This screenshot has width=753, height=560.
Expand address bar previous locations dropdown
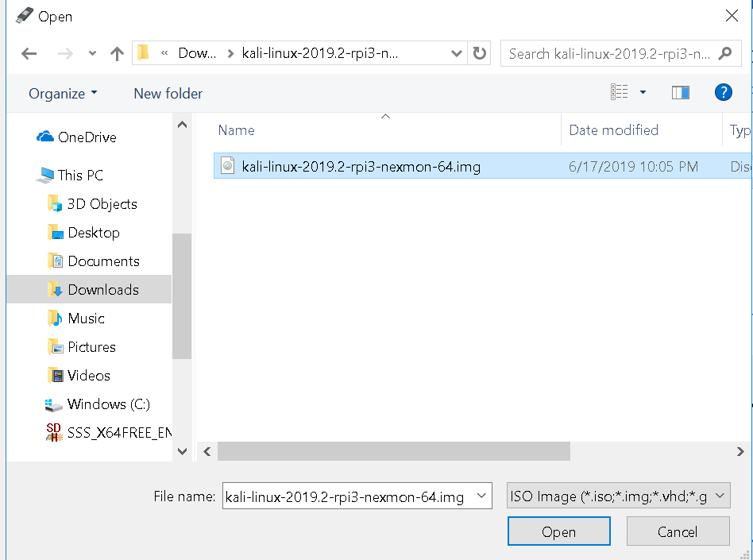(456, 53)
